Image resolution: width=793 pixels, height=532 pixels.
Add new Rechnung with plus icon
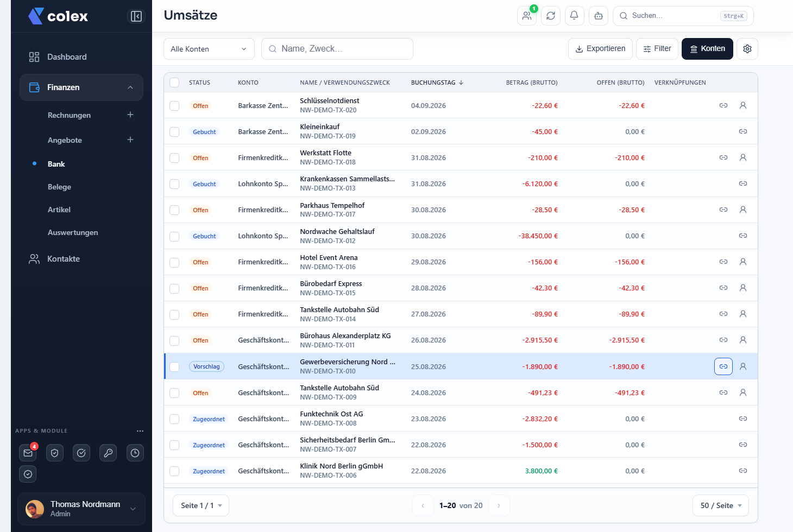(x=130, y=115)
